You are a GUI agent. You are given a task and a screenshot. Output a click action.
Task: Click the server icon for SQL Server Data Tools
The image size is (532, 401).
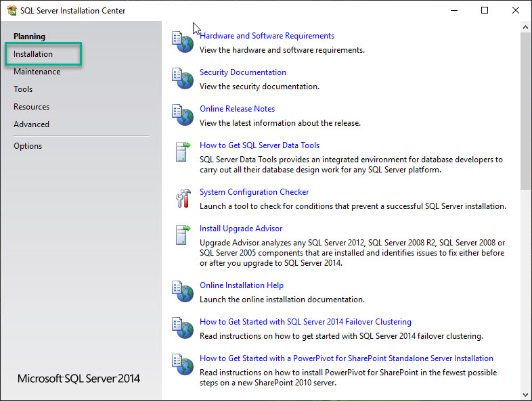[x=183, y=151]
